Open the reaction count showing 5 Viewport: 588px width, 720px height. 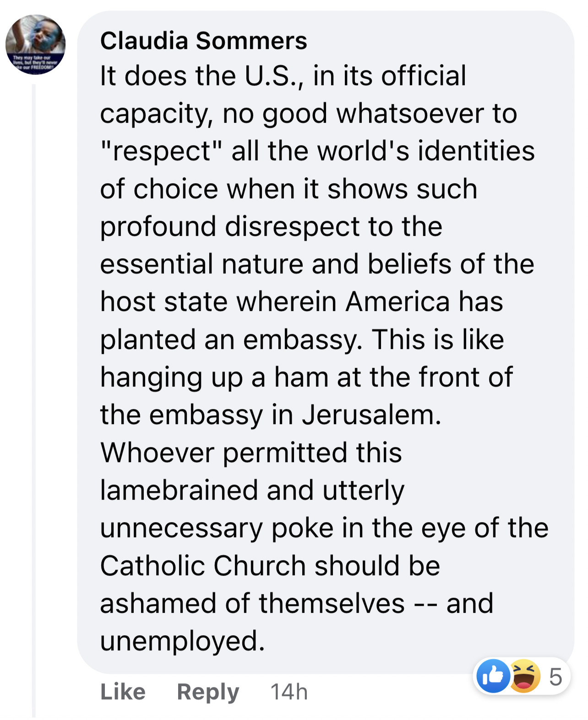point(555,676)
